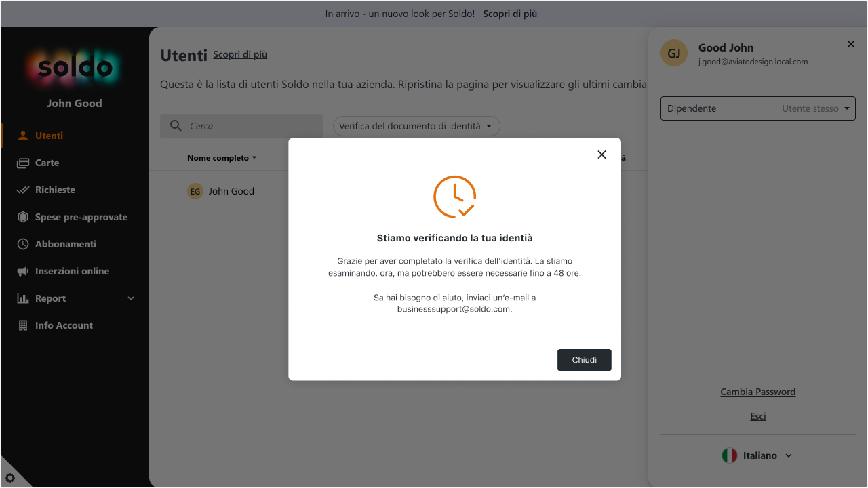Click the settings gear icon in the bottom corner

(10, 478)
